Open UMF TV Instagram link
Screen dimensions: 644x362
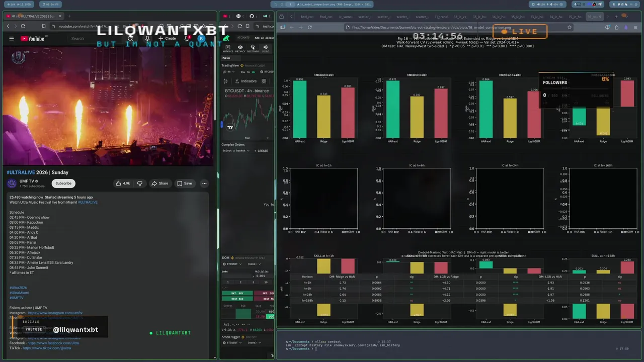[x=55, y=313]
